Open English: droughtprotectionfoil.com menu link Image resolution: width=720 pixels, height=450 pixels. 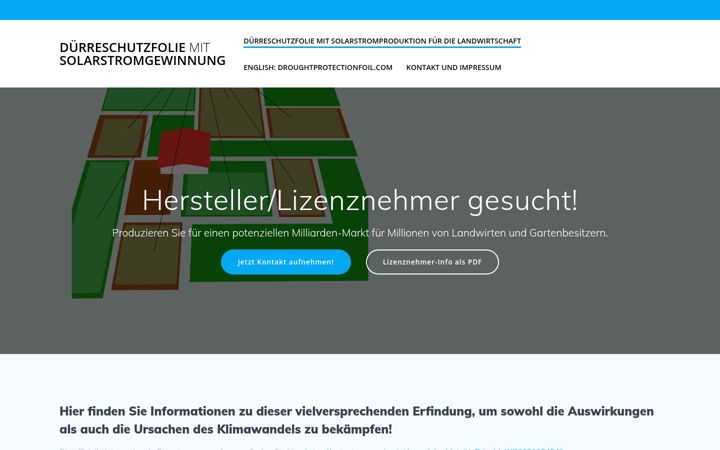(x=318, y=67)
